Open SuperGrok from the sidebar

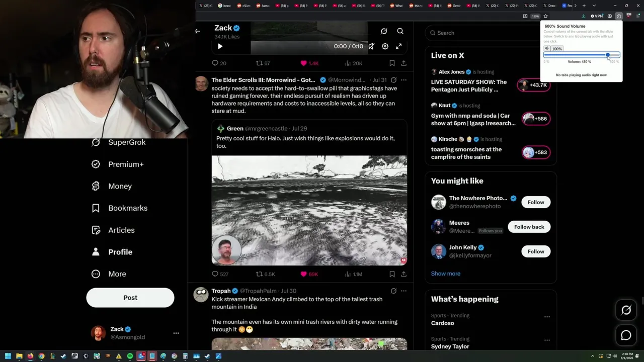tap(119, 142)
